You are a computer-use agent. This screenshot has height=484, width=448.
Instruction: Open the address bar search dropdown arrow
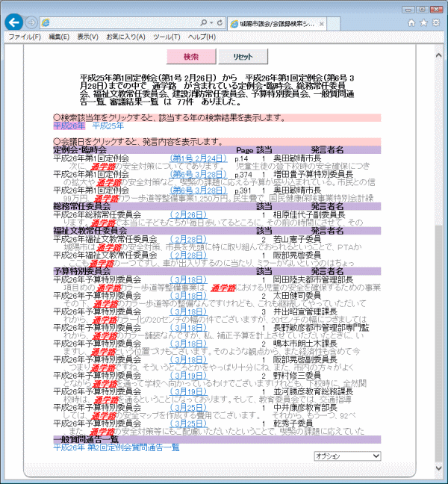211,23
